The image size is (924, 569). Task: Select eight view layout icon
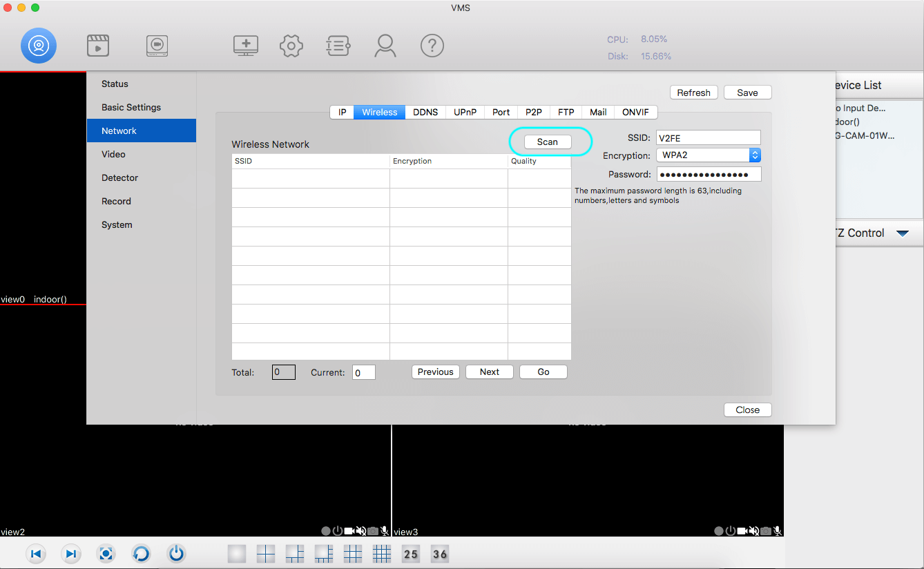tap(324, 554)
